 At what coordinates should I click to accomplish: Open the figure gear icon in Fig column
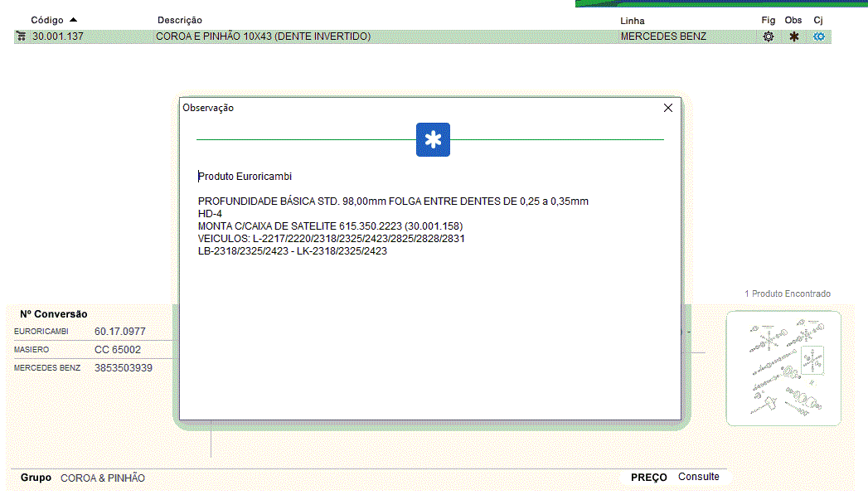(769, 36)
